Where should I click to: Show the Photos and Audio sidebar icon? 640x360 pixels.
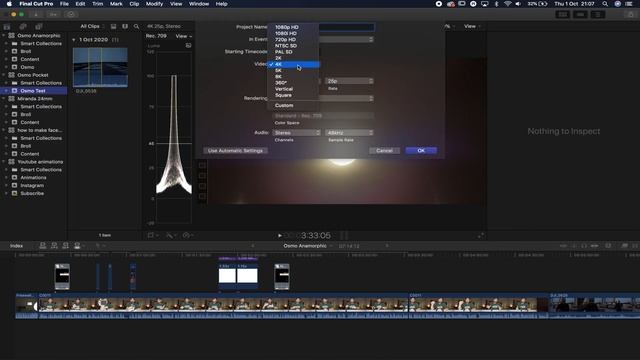click(x=23, y=27)
